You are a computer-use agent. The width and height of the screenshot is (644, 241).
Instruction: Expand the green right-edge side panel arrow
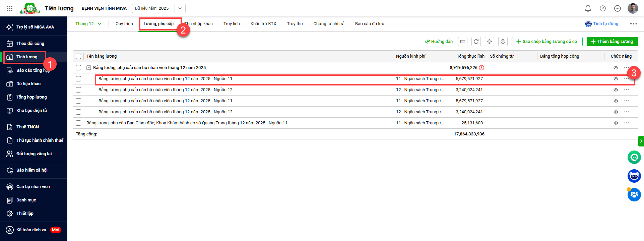[641, 141]
